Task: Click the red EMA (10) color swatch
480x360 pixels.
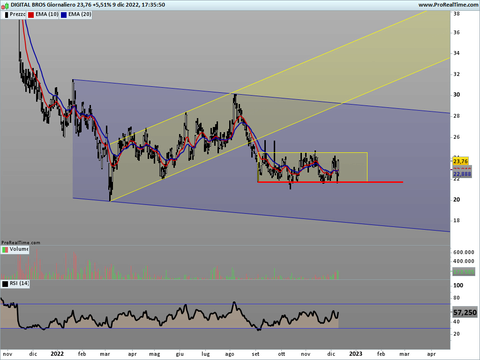Action: [x=31, y=15]
